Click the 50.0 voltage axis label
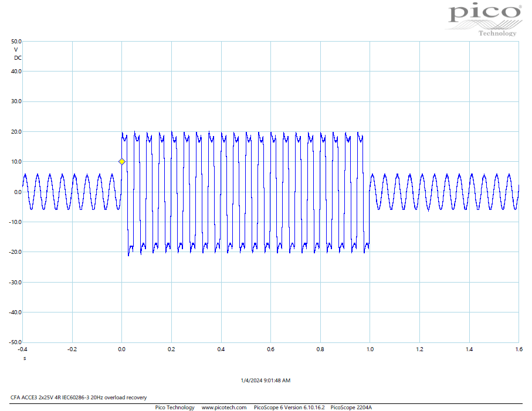The image size is (532, 411). coord(16,42)
